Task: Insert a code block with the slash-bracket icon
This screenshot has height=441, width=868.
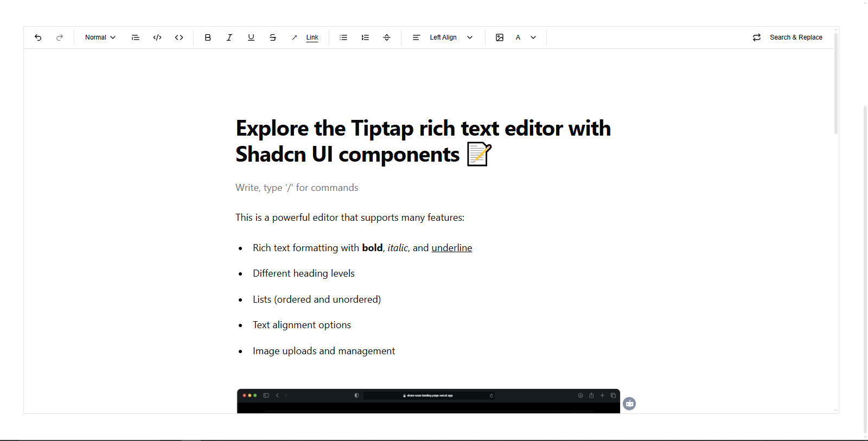Action: 157,37
